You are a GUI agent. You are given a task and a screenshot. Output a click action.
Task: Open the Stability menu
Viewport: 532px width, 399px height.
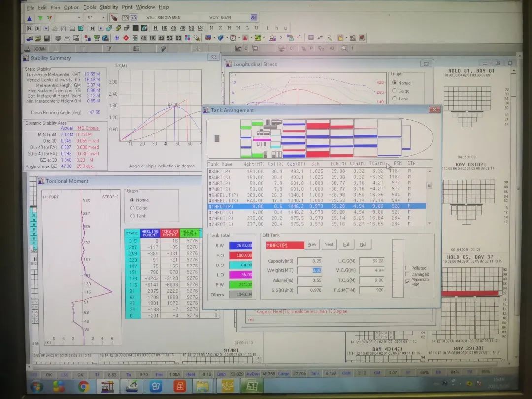(109, 7)
